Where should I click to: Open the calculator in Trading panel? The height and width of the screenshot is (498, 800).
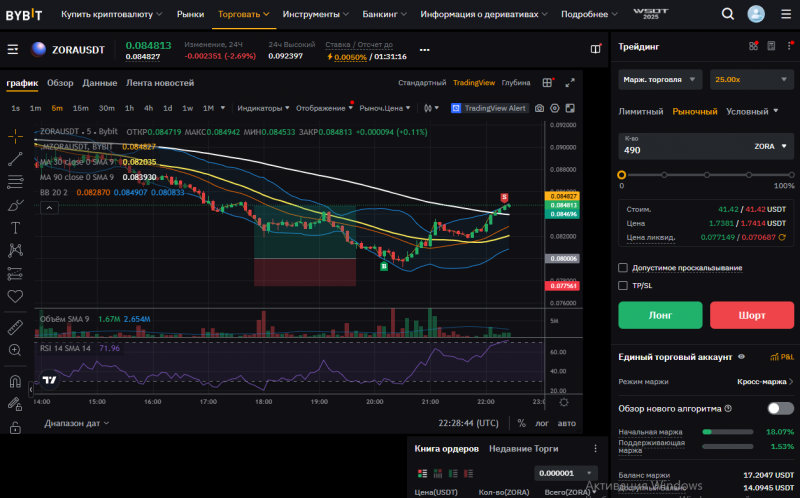(771, 46)
